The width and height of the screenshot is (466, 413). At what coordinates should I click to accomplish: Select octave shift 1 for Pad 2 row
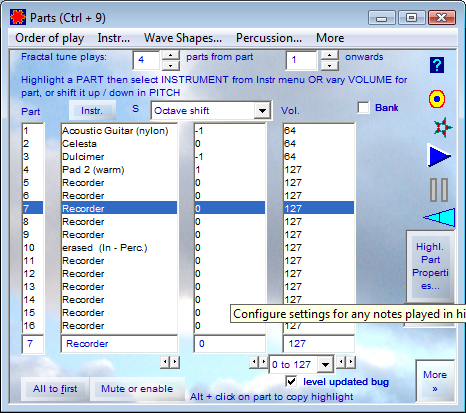[x=230, y=170]
